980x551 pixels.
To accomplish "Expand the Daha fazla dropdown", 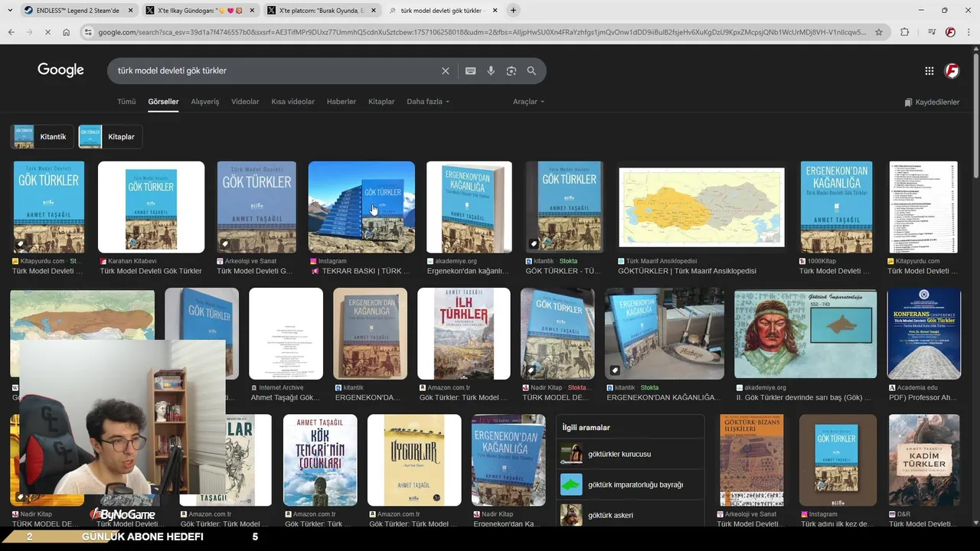I will (x=428, y=102).
